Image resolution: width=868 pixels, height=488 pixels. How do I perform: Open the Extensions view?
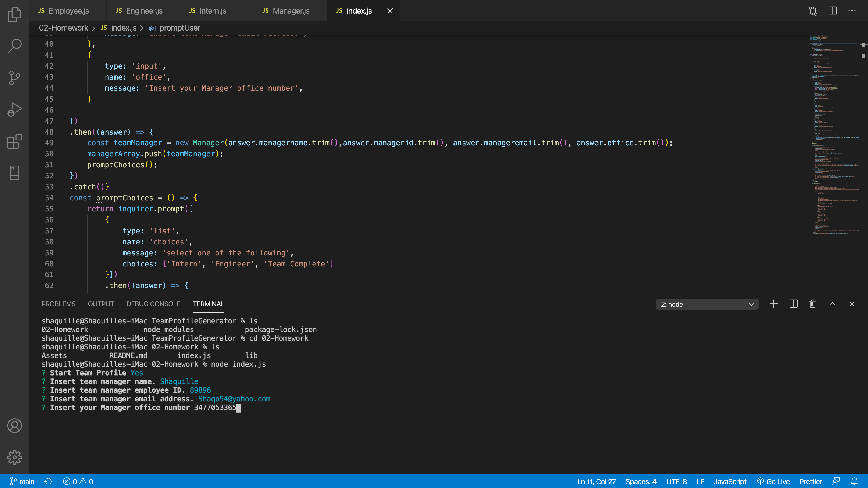pyautogui.click(x=14, y=141)
